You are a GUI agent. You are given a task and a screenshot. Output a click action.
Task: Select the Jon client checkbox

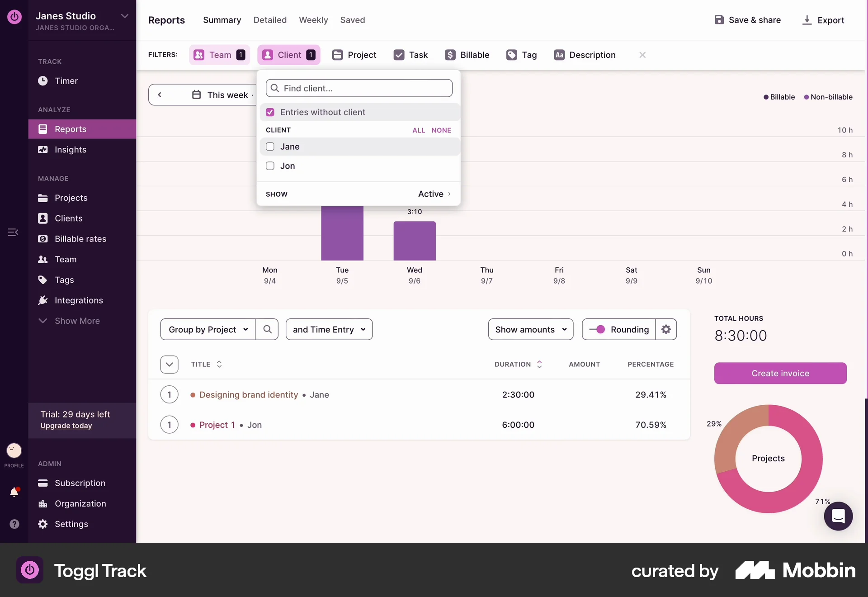(x=270, y=166)
